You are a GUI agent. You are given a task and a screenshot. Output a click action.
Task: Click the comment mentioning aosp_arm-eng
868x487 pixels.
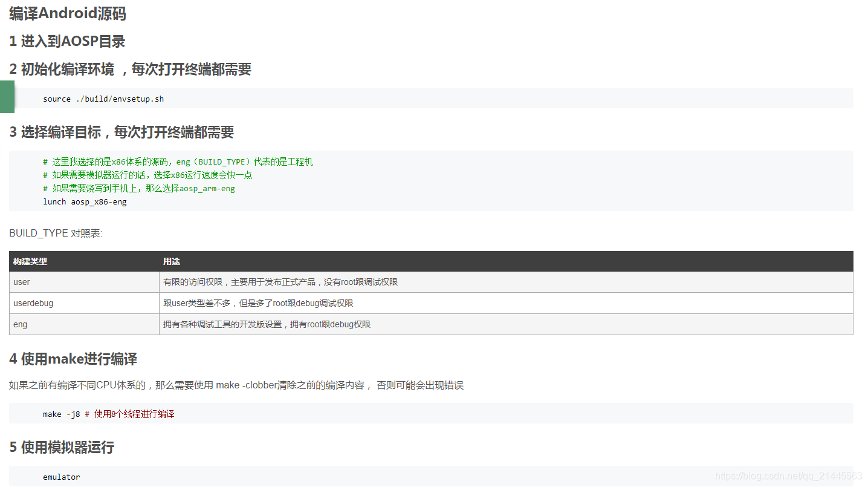tap(139, 188)
